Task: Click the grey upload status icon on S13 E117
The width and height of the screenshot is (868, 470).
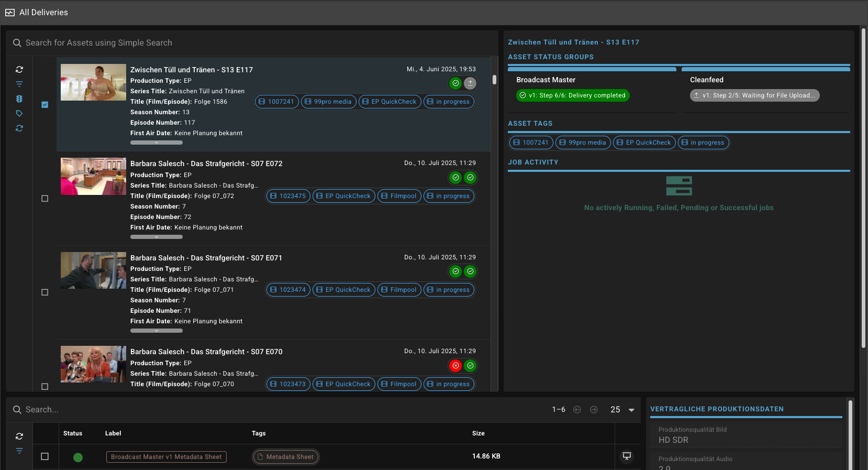Action: tap(470, 83)
